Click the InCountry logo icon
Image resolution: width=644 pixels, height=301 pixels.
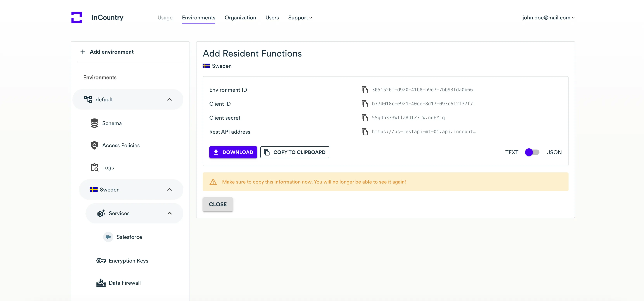coord(76,17)
